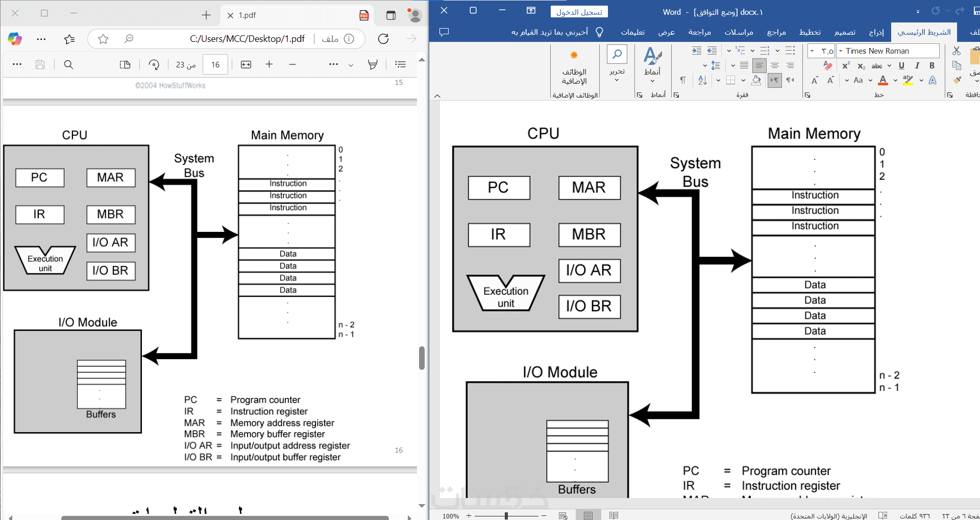Viewport: 980px width, 520px height.
Task: Open the تصميم ribbon tab
Action: point(845,32)
